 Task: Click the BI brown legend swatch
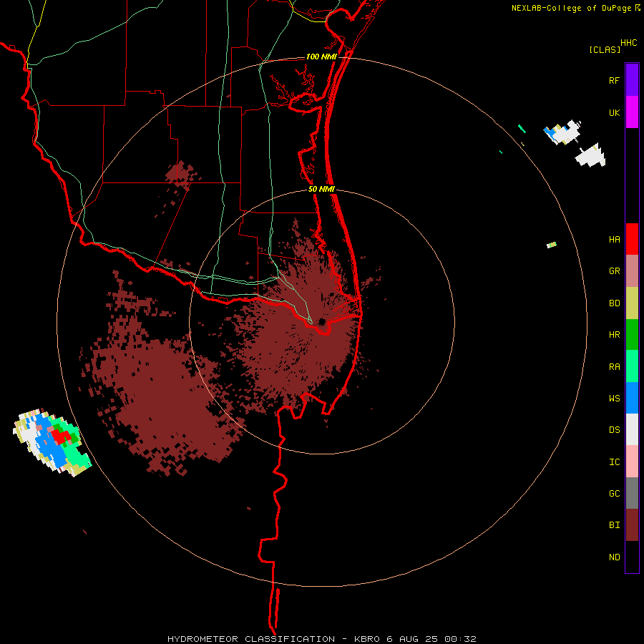632,525
